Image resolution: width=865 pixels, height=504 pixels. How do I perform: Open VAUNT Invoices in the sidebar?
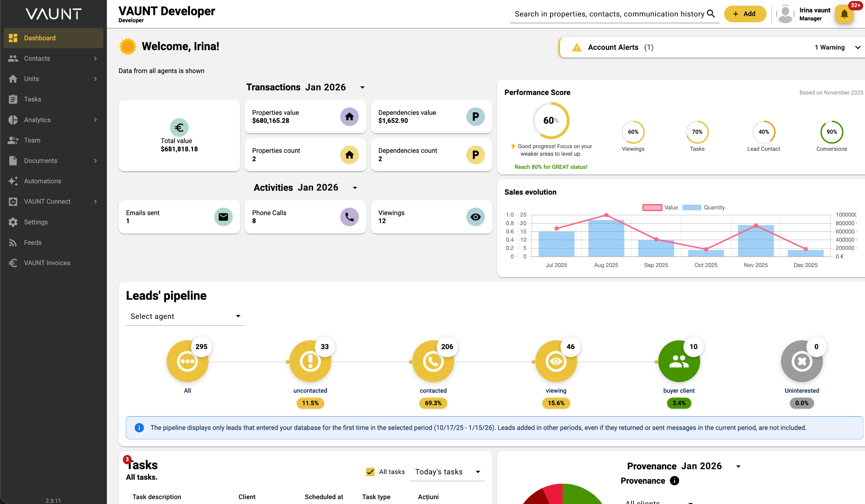pos(47,263)
